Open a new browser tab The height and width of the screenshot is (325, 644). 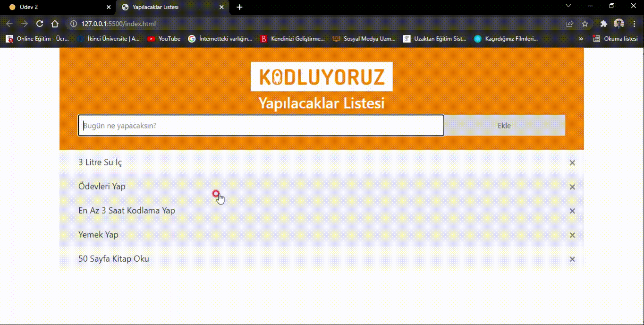239,7
